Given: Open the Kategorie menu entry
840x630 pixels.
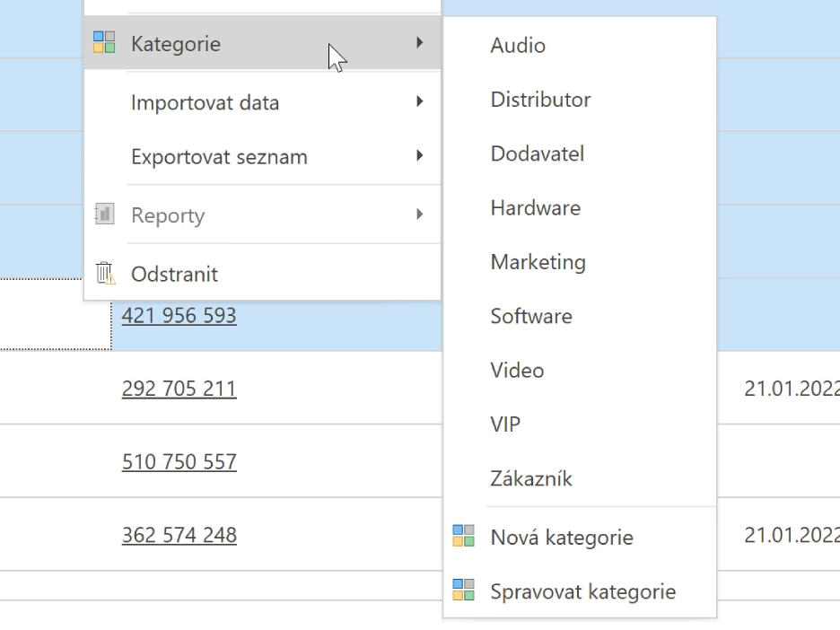Looking at the screenshot, I should point(262,43).
